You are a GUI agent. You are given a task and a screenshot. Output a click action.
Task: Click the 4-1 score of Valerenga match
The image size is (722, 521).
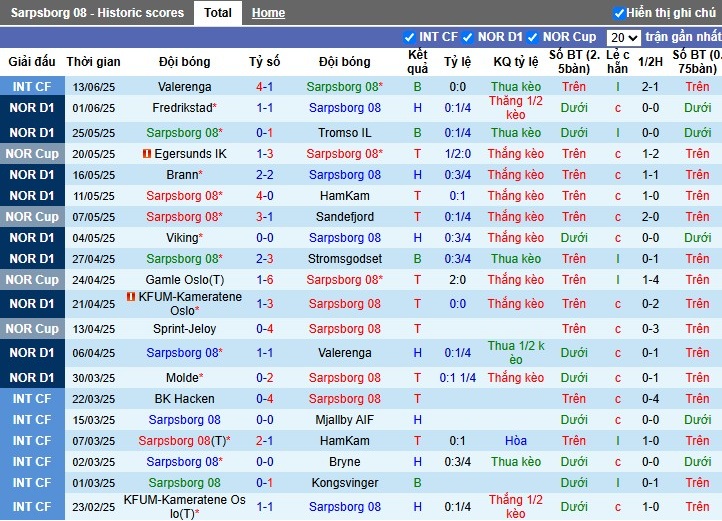265,87
